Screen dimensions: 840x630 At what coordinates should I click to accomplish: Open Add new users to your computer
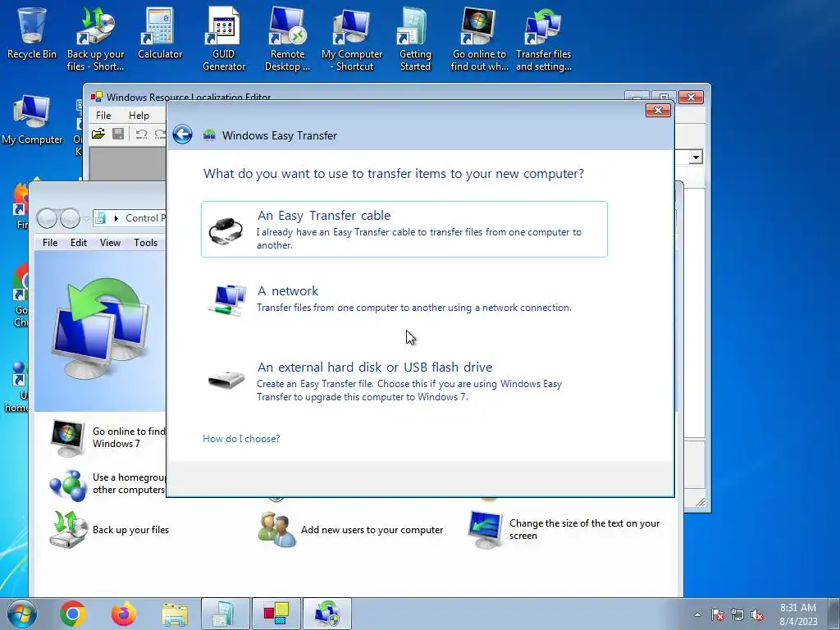coord(372,530)
